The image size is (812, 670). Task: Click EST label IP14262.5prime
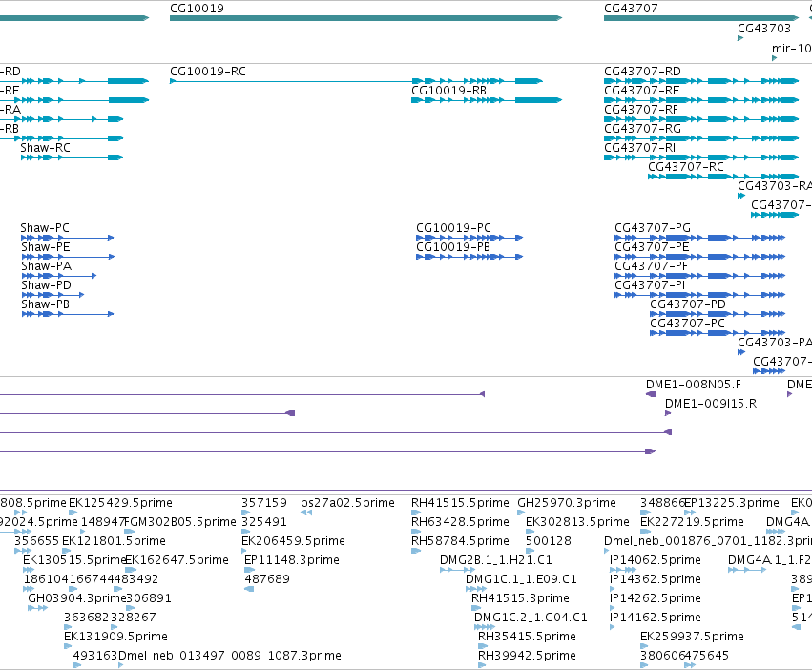656,598
